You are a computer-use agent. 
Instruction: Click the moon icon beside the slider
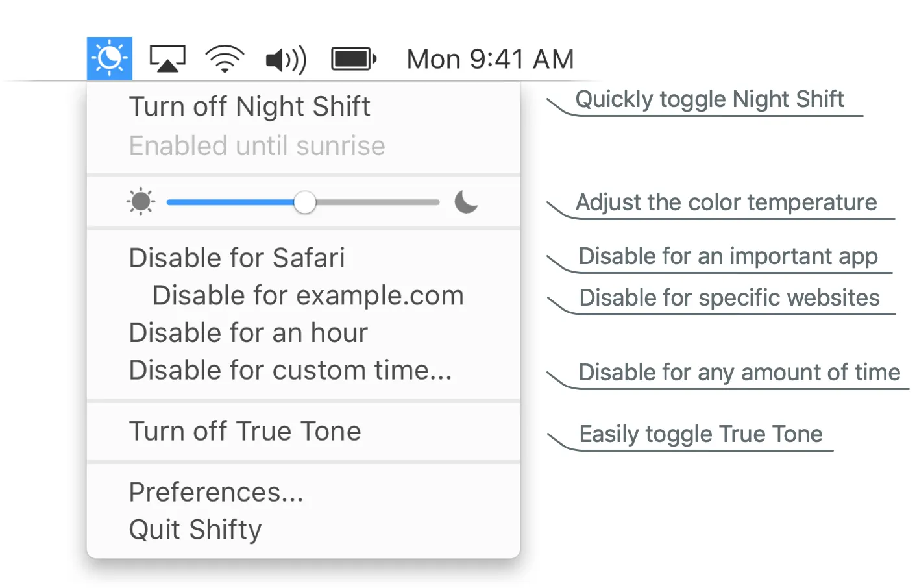point(466,202)
